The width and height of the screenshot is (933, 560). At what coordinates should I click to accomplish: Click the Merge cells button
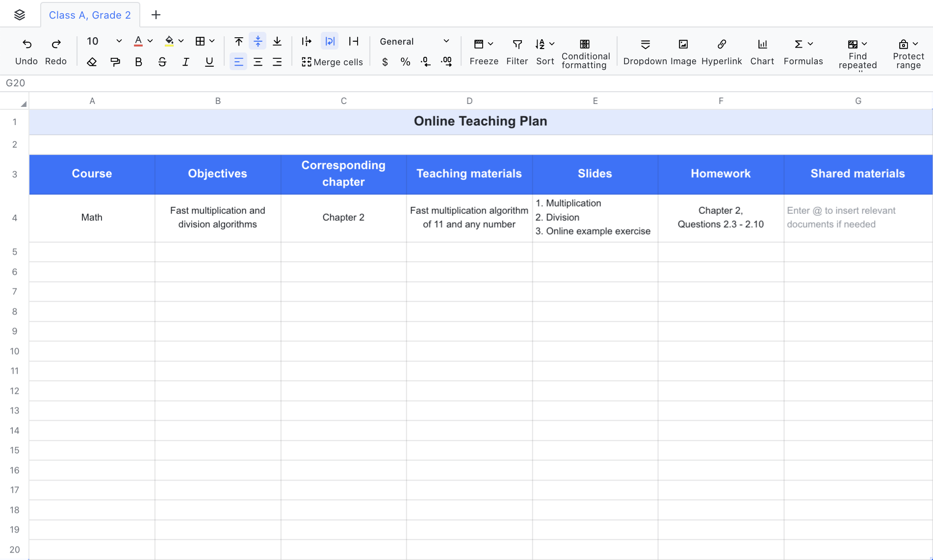[332, 62]
